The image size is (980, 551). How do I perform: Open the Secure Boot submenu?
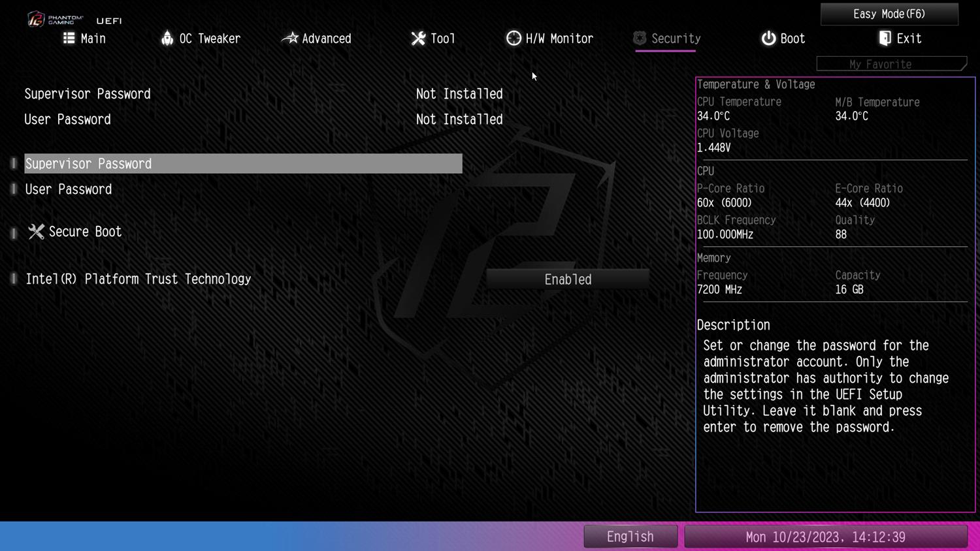click(x=85, y=232)
